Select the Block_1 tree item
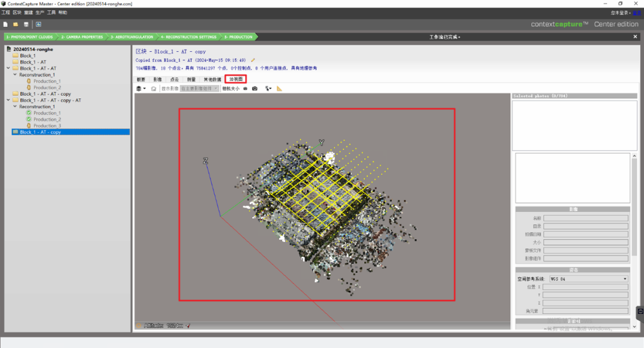The width and height of the screenshot is (644, 348). tap(27, 56)
